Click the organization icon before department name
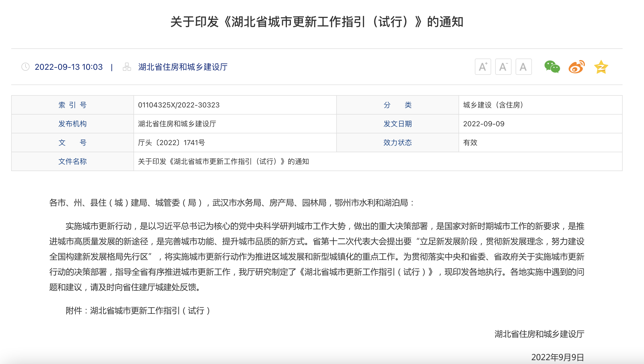Image resolution: width=644 pixels, height=364 pixels. pyautogui.click(x=127, y=67)
